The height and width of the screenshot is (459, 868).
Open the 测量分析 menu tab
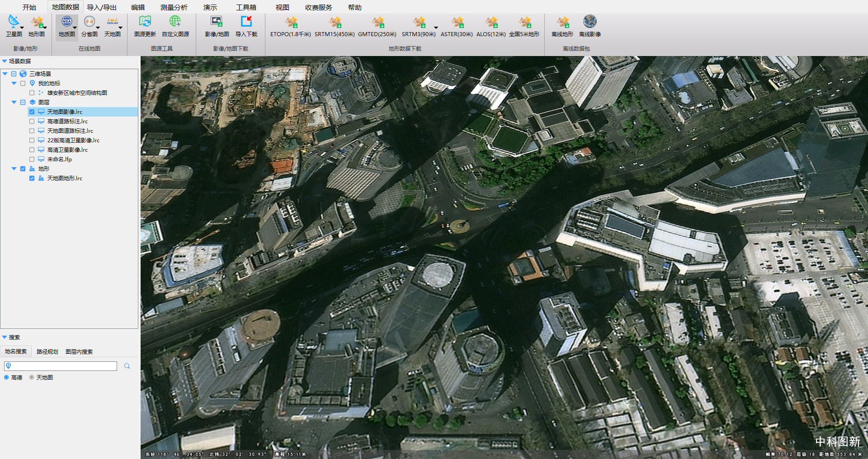coord(174,7)
